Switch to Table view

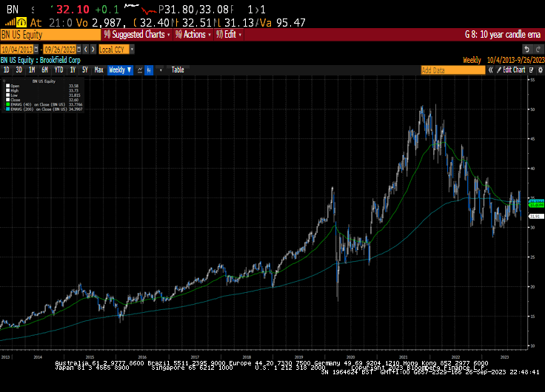coord(178,70)
